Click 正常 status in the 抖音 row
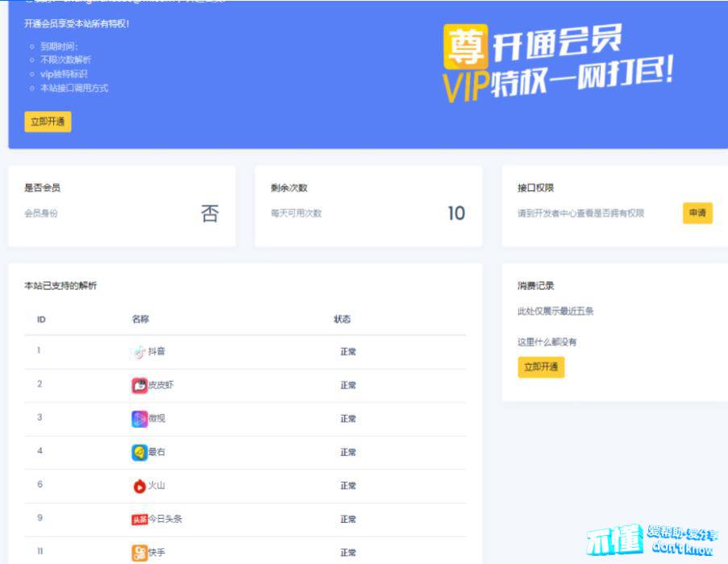Viewport: 728px width, 564px height. 348,352
